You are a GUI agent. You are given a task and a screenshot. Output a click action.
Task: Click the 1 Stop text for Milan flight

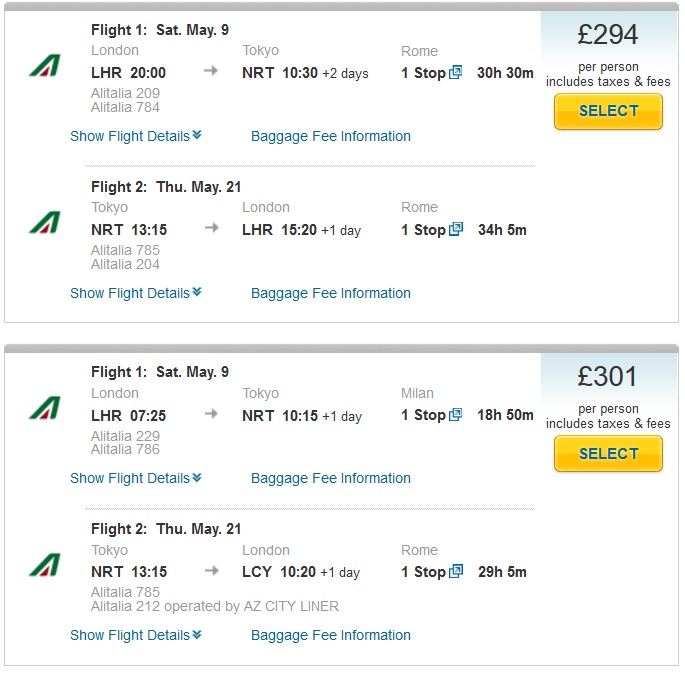[423, 415]
